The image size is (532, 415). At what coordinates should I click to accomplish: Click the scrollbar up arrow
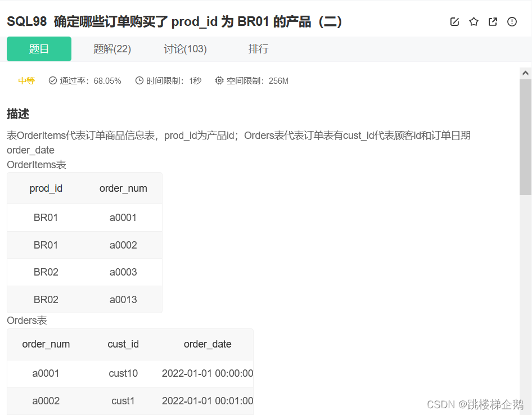point(526,73)
